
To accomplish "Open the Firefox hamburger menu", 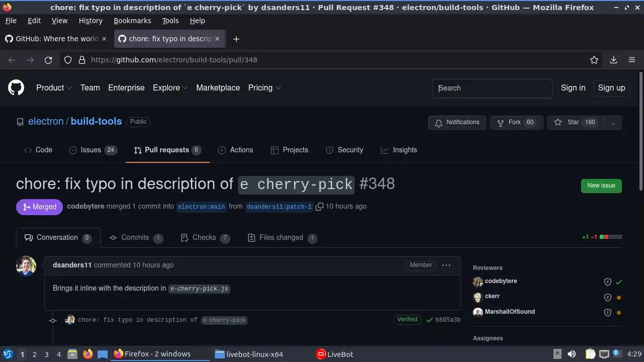I will coord(632,60).
